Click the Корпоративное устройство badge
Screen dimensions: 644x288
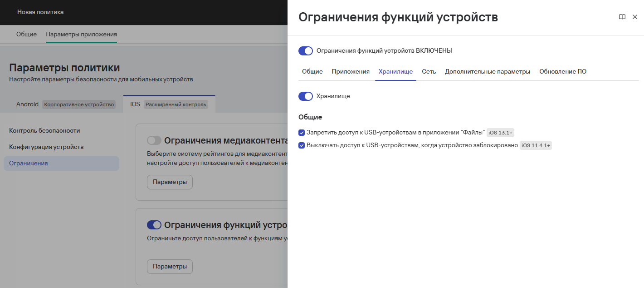pos(79,104)
